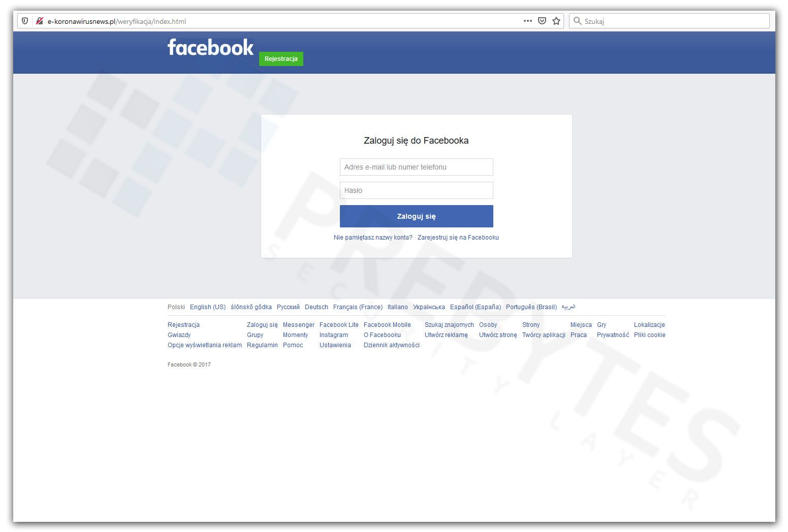Screen dimensions: 788x532
Task: Select Italiano language
Action: coord(398,307)
